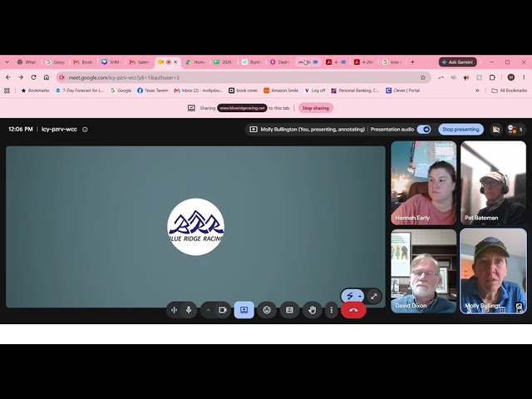
Task: Open Chrome profile avatar
Action: click(511, 77)
